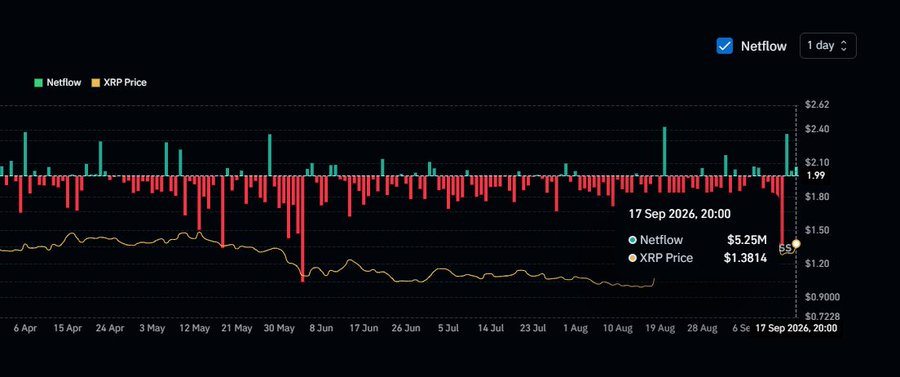The image size is (900, 377).
Task: Click the $1.80 axis label
Action: [x=817, y=197]
